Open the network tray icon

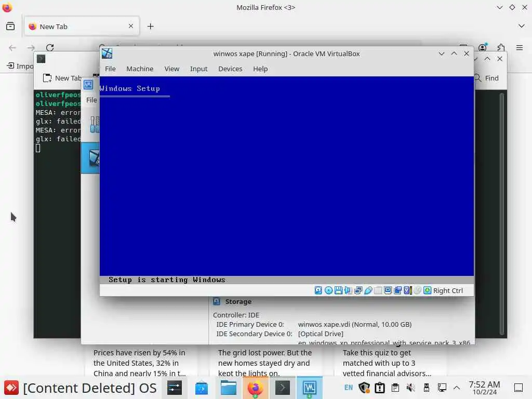point(442,388)
